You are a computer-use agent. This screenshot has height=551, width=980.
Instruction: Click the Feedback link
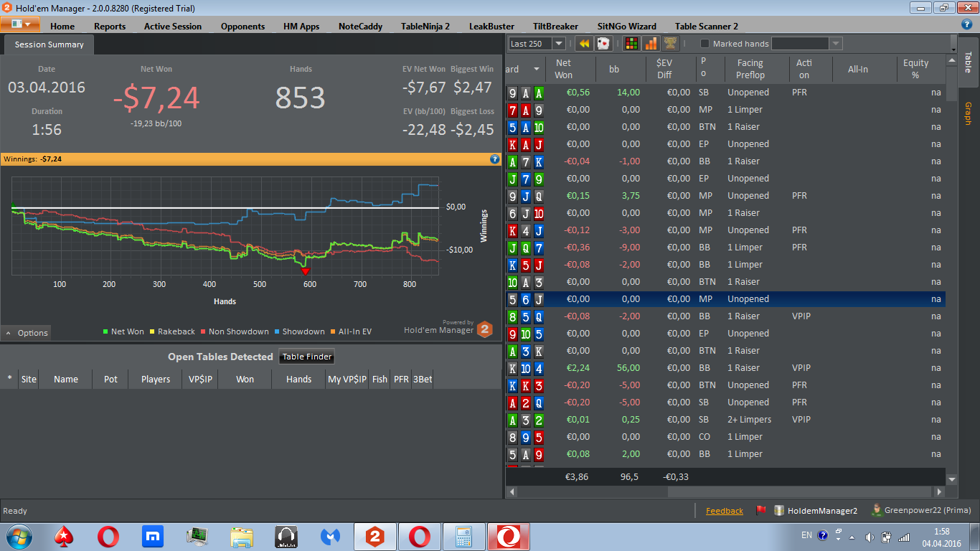(725, 511)
